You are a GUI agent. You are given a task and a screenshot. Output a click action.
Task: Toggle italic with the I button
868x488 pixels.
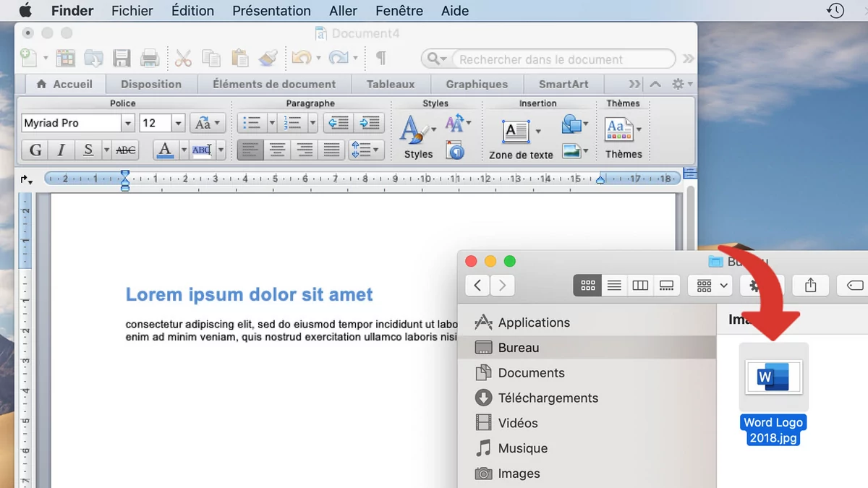(61, 150)
